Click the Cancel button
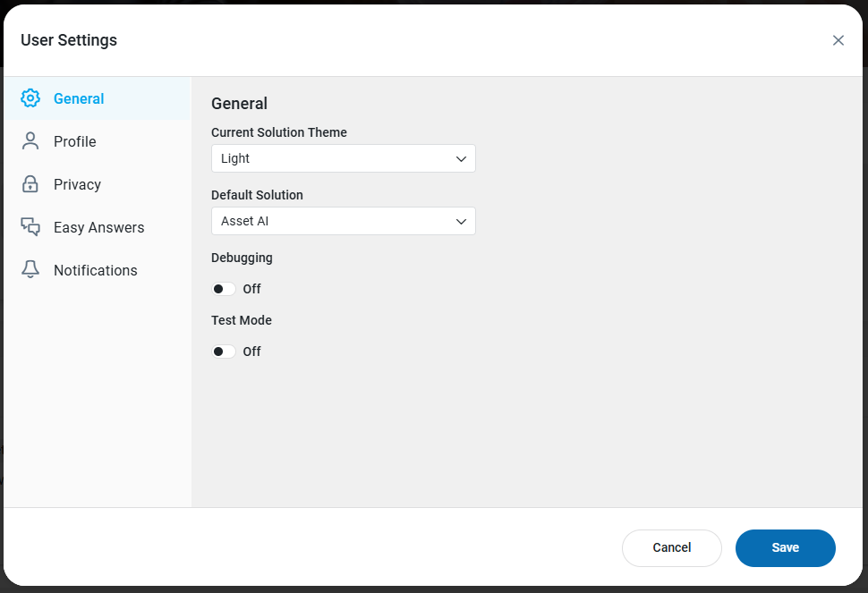The image size is (868, 593). pos(671,548)
